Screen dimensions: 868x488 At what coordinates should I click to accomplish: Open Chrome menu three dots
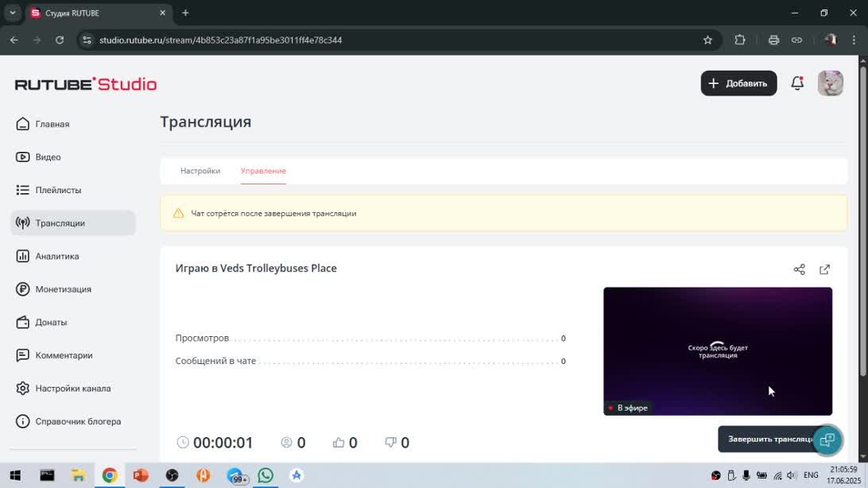click(854, 40)
